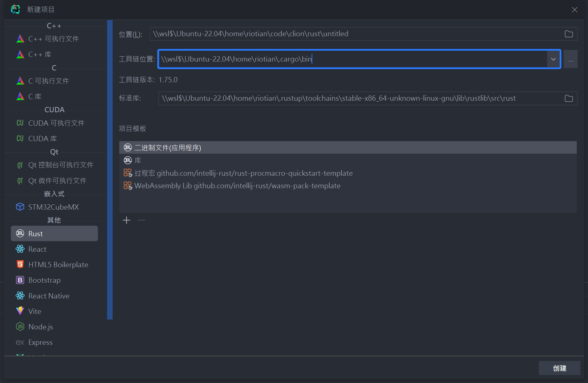Select C++ 库 project type
Viewport: 588px width, 383px height.
click(x=54, y=54)
